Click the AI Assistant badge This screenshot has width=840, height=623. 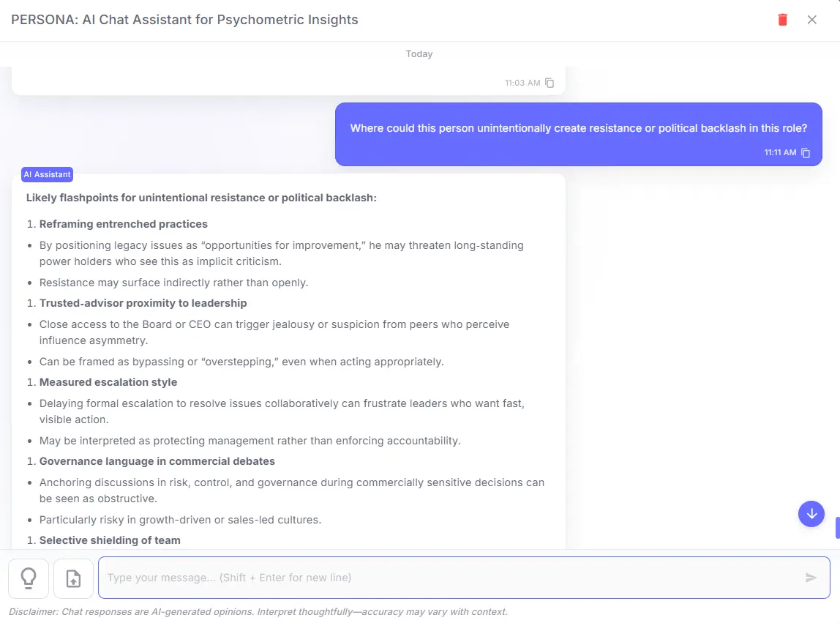[x=47, y=174]
